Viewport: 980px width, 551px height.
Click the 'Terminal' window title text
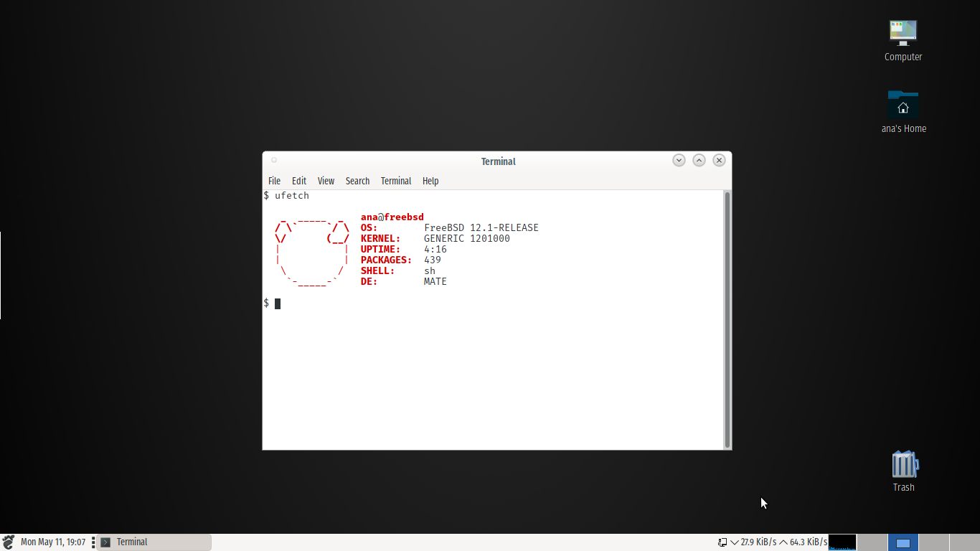pos(499,161)
